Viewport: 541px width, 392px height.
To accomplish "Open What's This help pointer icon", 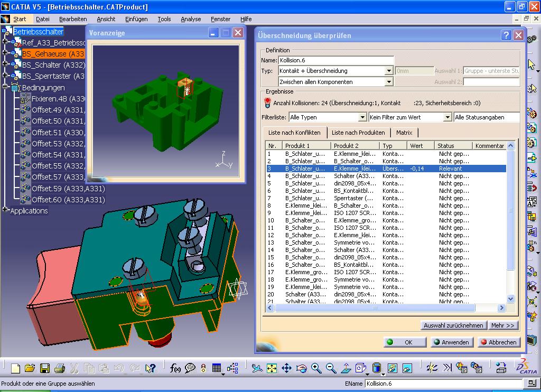I will [151, 368].
